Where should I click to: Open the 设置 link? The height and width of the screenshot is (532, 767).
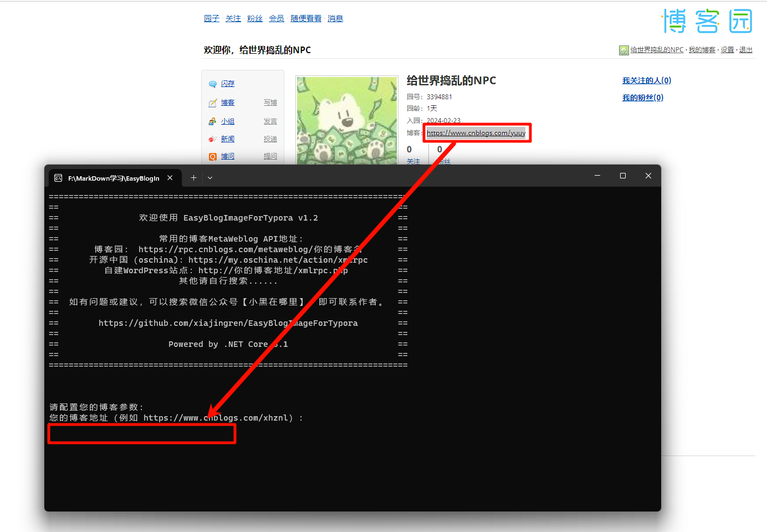pos(727,50)
